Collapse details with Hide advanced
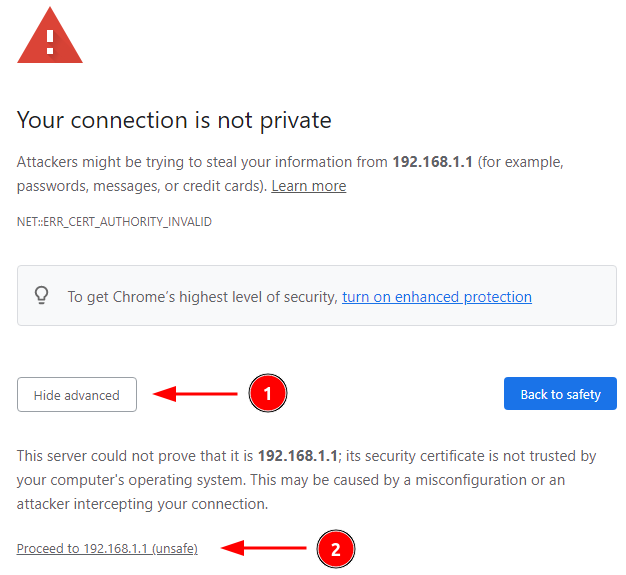The height and width of the screenshot is (575, 626). (x=77, y=395)
